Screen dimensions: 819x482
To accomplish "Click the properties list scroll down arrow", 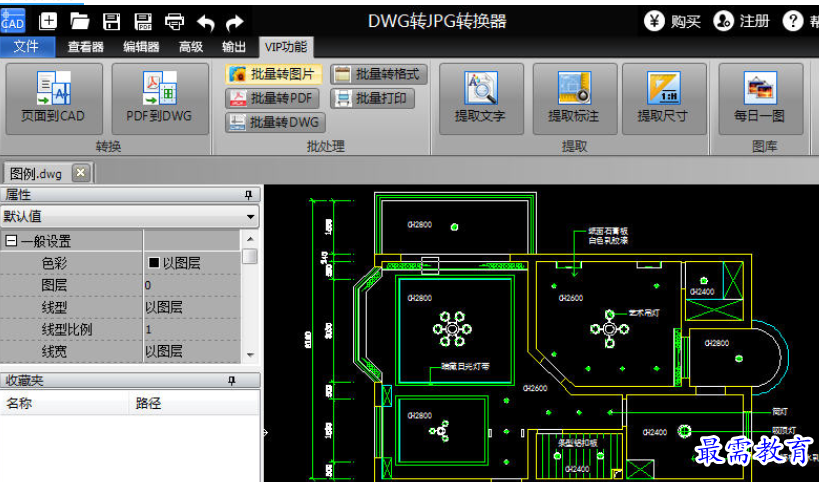I will 250,355.
